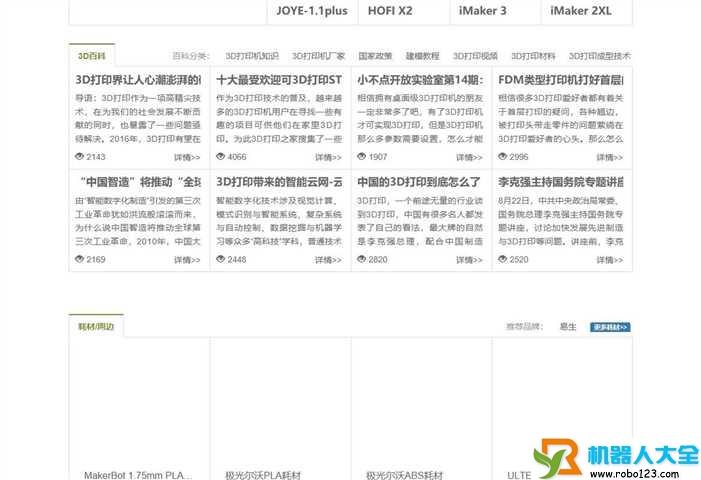Browse the 3D打印视频 category
The image size is (701, 480).
tap(475, 56)
